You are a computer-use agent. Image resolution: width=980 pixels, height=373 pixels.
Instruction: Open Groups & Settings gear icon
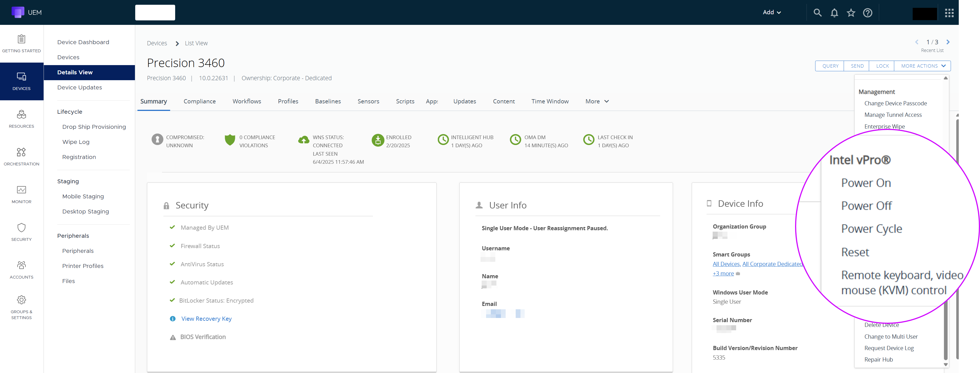tap(21, 300)
